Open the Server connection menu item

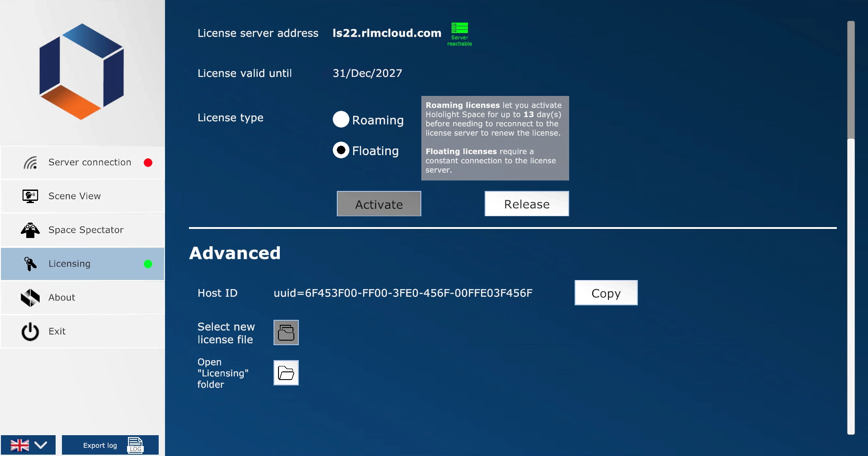[83, 162]
